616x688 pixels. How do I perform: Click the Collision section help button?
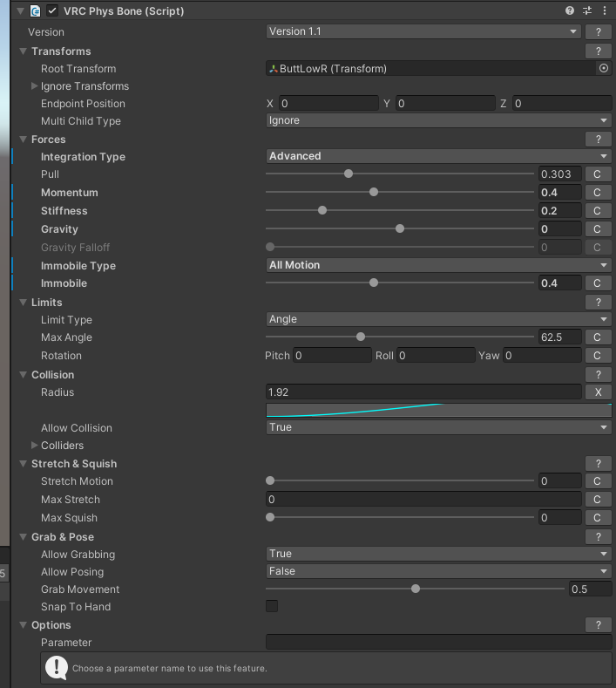[598, 375]
